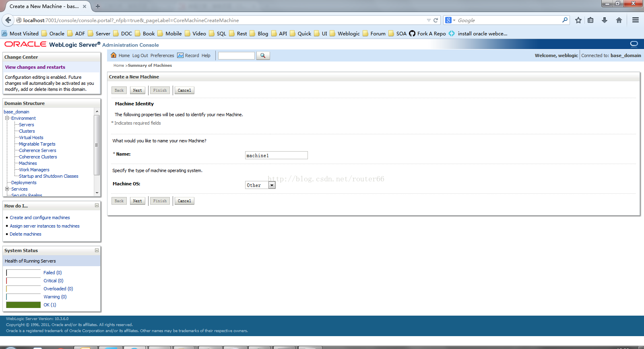The image size is (644, 349).
Task: Click the console search text box
Action: pyautogui.click(x=236, y=55)
